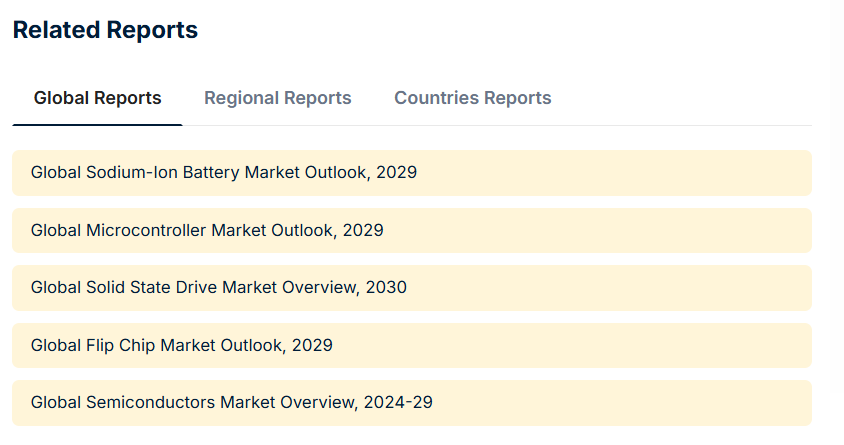844x445 pixels.
Task: Open Global Flip Chip Market Outlook link
Action: click(181, 346)
